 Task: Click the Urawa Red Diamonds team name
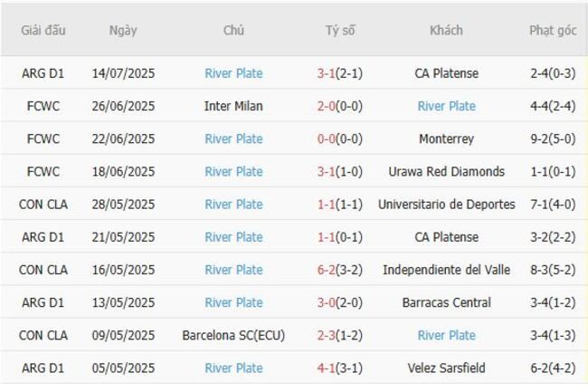pyautogui.click(x=446, y=171)
